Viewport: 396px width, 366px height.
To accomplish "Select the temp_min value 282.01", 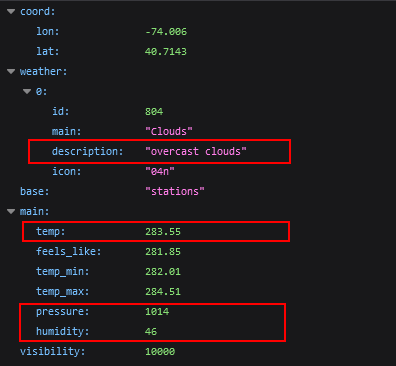I will coord(163,271).
